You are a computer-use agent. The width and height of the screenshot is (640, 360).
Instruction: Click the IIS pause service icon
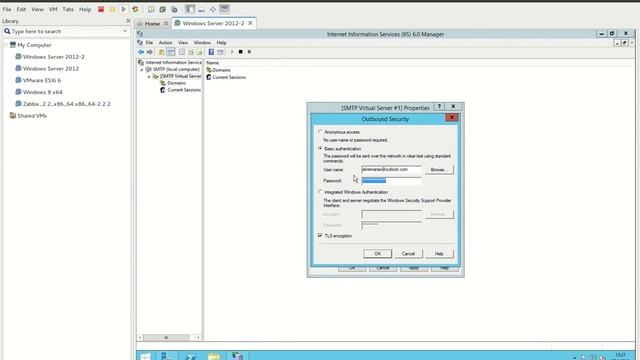point(249,52)
